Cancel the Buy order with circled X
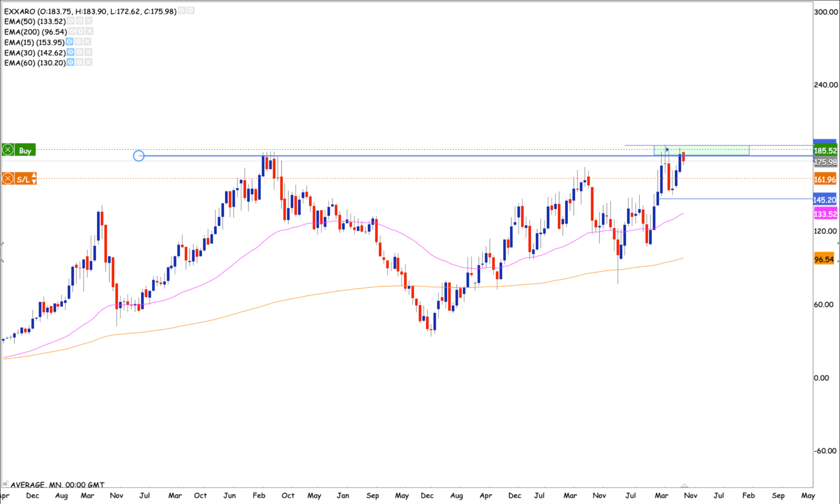The image size is (840, 504). coord(8,150)
